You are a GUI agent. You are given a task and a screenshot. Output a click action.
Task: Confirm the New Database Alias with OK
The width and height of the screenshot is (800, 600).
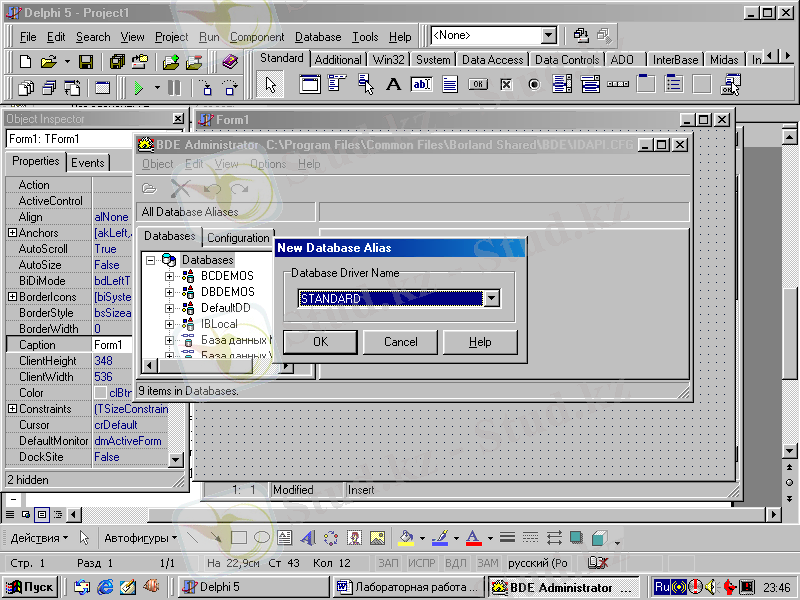coord(320,342)
